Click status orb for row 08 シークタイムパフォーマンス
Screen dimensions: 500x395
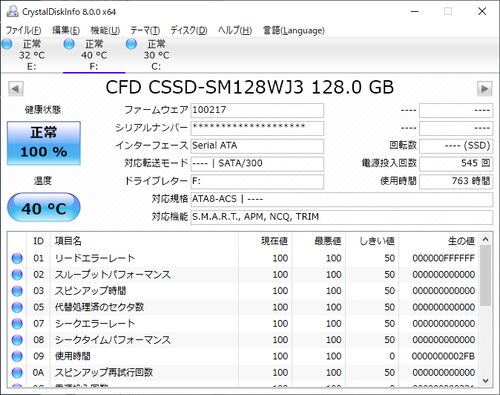[17, 340]
